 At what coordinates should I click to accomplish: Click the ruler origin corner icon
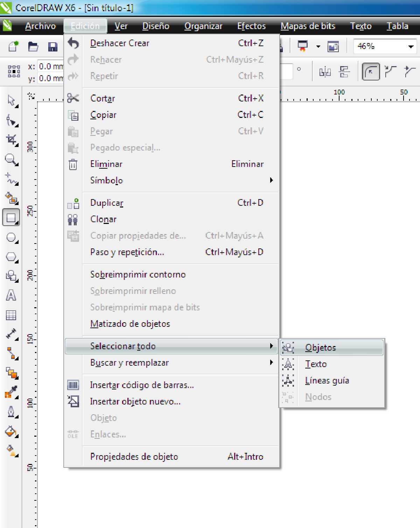(x=31, y=96)
